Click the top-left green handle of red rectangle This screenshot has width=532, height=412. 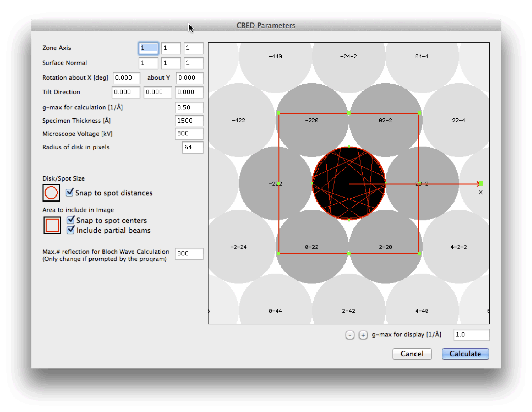(x=278, y=113)
